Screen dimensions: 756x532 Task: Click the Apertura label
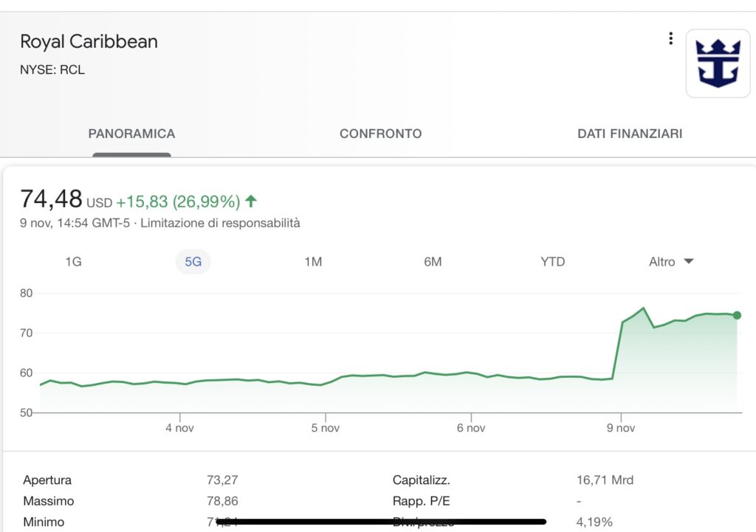pos(47,480)
